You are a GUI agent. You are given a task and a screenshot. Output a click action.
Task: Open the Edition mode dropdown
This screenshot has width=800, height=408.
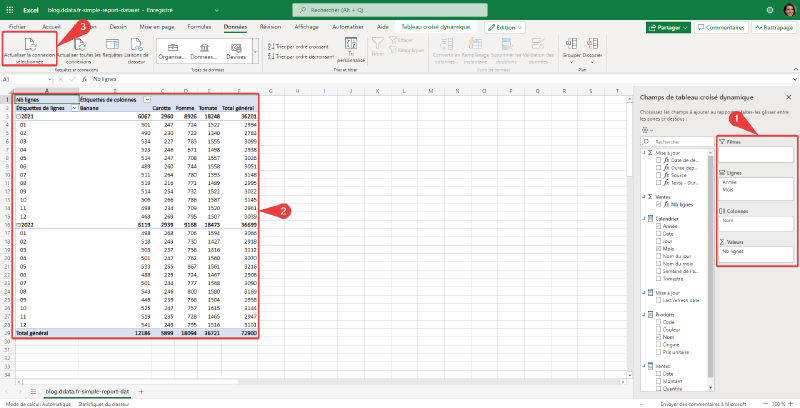point(505,28)
